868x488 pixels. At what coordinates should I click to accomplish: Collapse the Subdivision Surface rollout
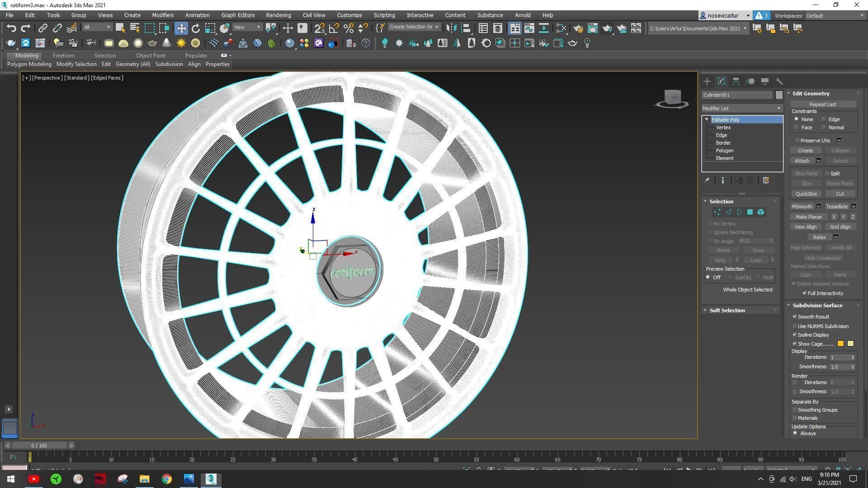point(788,305)
